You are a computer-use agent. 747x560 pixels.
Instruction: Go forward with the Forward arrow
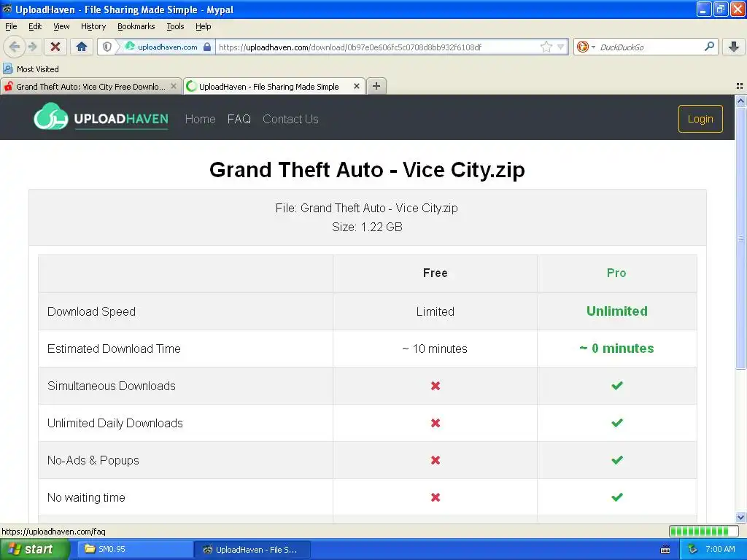click(33, 47)
